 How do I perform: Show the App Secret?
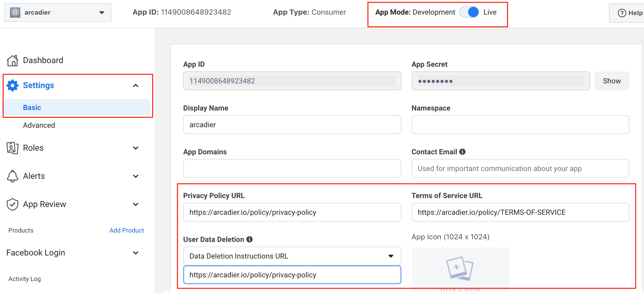click(x=612, y=81)
